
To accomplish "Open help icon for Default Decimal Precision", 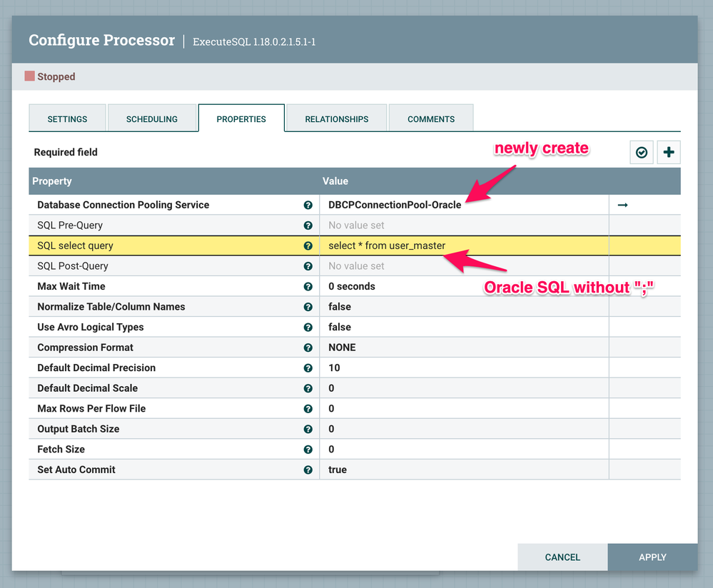I will click(308, 368).
